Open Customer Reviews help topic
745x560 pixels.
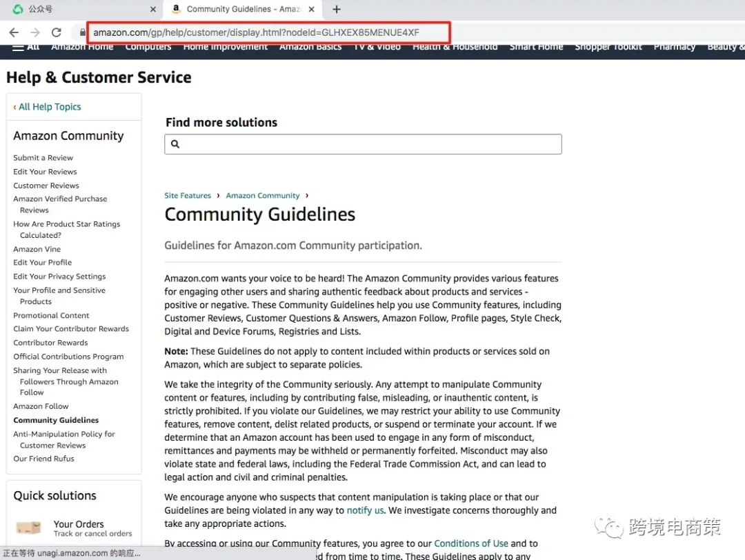[46, 186]
